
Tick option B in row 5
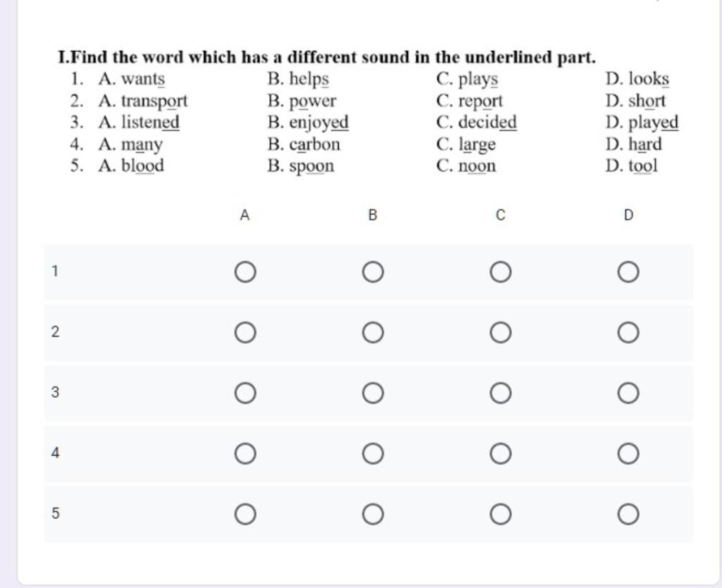click(x=372, y=514)
